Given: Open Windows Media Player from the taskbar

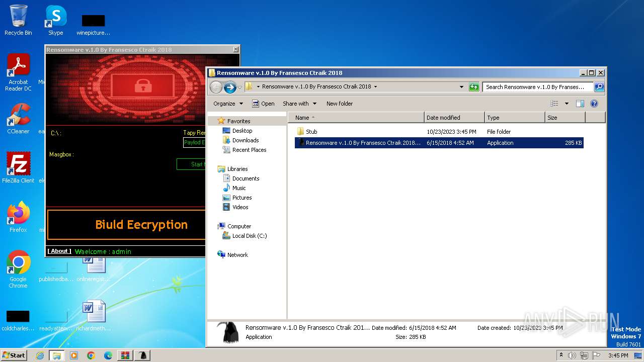Looking at the screenshot, I should (x=74, y=355).
